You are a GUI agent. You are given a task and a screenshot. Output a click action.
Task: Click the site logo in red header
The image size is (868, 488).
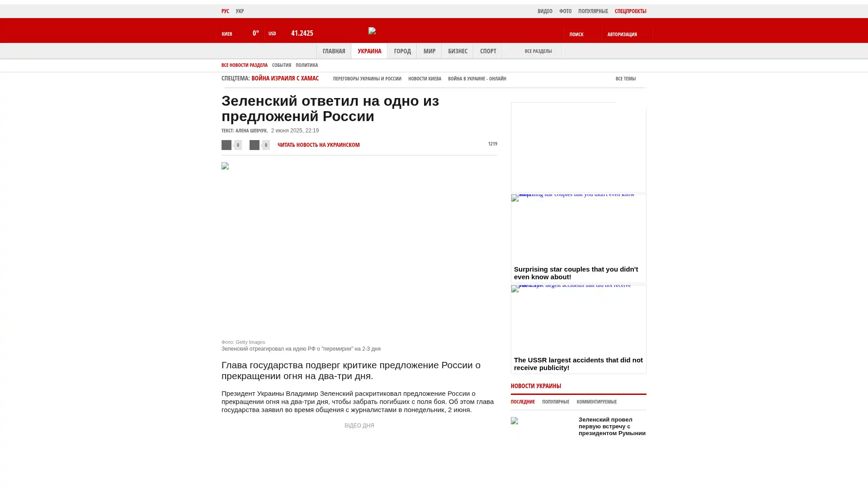[x=372, y=31]
